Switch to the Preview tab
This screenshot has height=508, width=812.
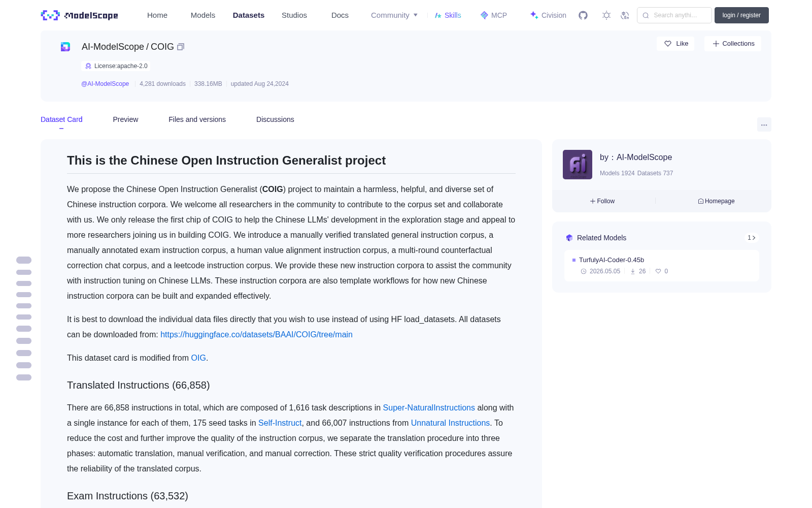point(125,119)
